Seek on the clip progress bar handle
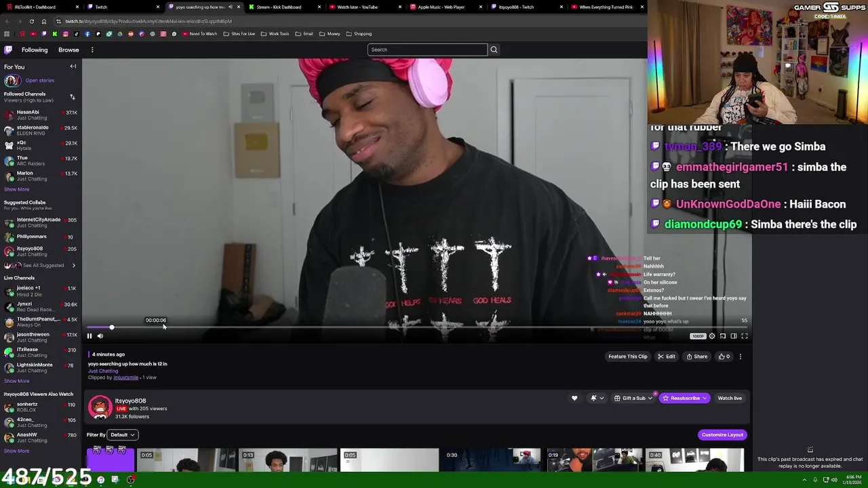The height and width of the screenshot is (488, 868). (x=111, y=328)
